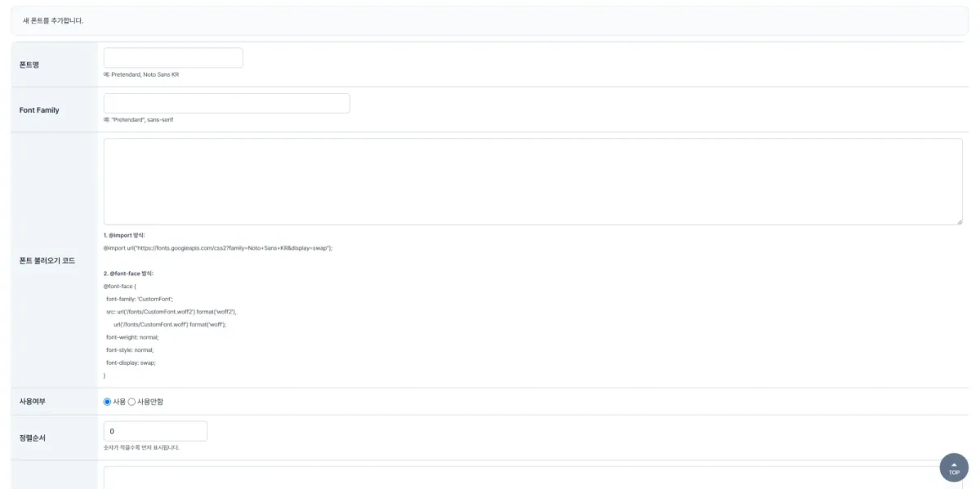980x489 pixels.
Task: Click the 사용여부 row label
Action: (x=33, y=402)
